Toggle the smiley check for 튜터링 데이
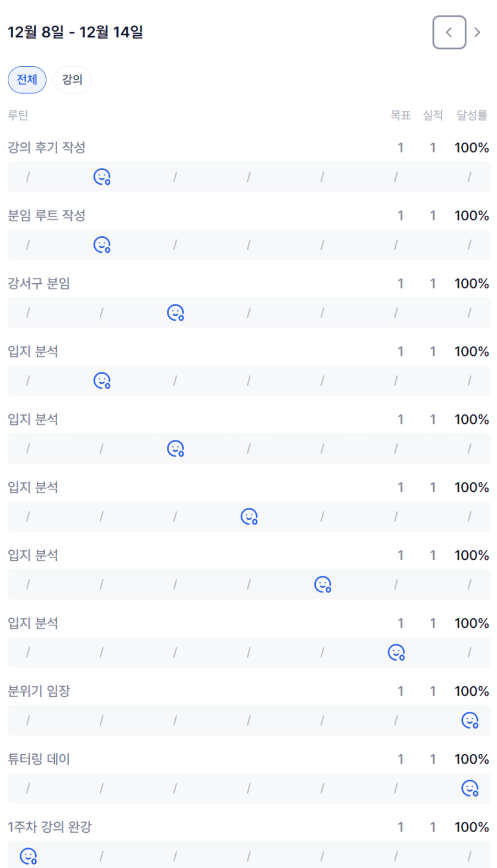The width and height of the screenshot is (497, 868). [x=470, y=788]
